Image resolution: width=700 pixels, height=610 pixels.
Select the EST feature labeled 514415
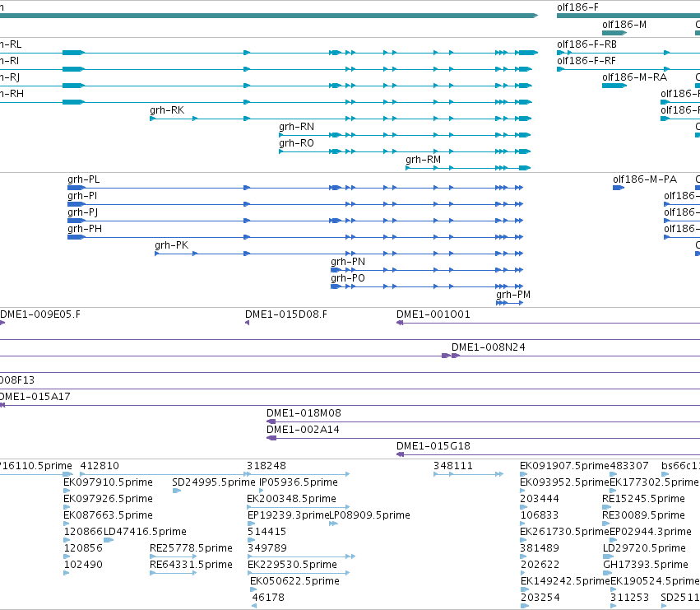267,532
